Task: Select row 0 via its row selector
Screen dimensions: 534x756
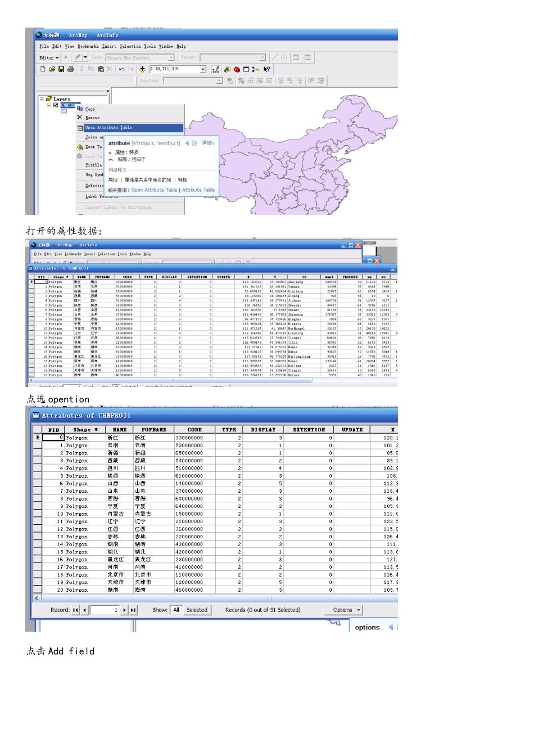Action: (38, 437)
